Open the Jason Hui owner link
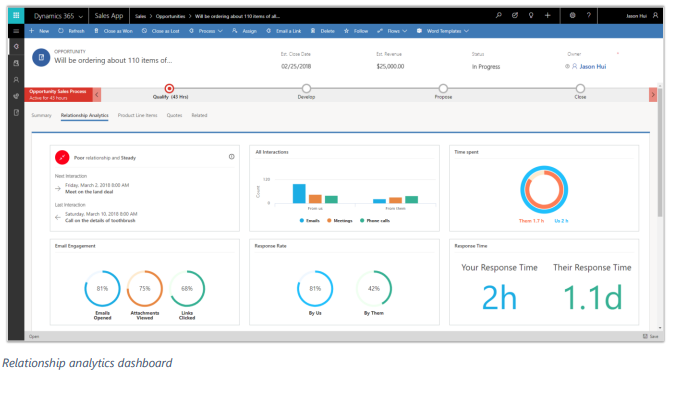 592,67
